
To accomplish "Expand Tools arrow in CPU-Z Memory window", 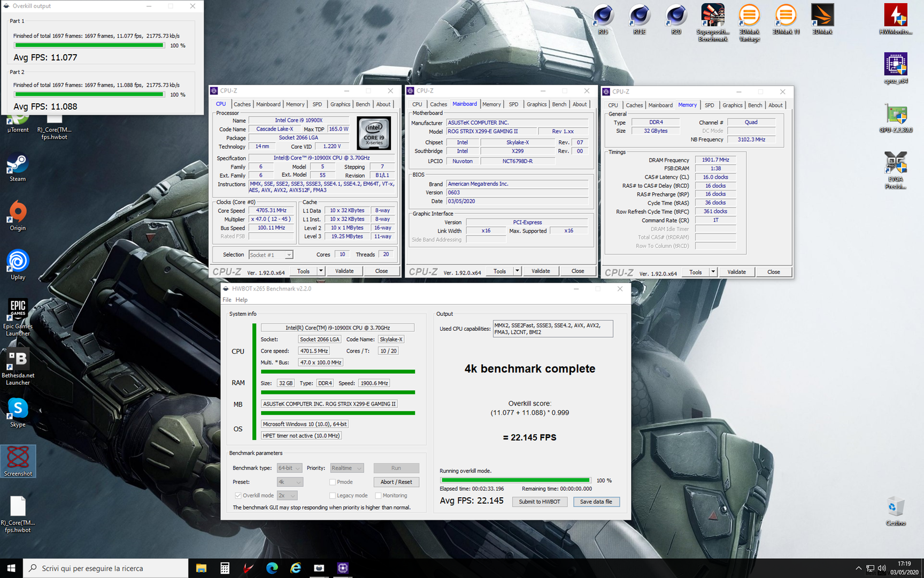I will [x=713, y=272].
